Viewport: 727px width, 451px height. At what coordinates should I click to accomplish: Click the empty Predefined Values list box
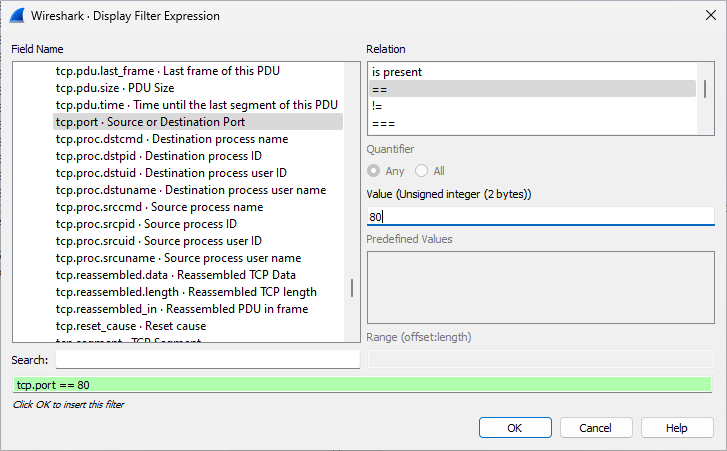[x=541, y=287]
